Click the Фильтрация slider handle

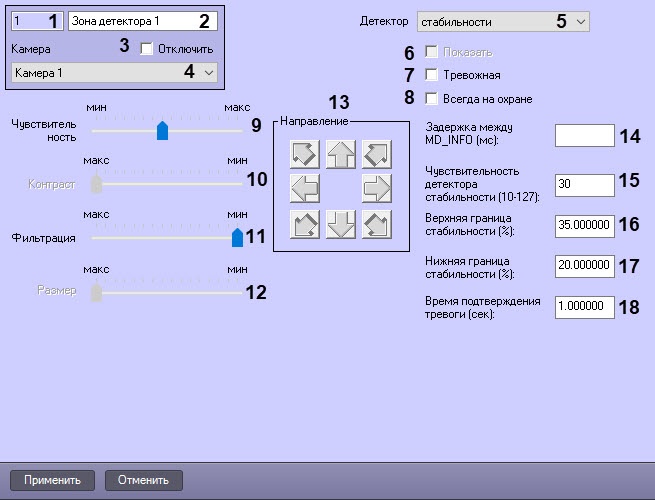coord(237,237)
